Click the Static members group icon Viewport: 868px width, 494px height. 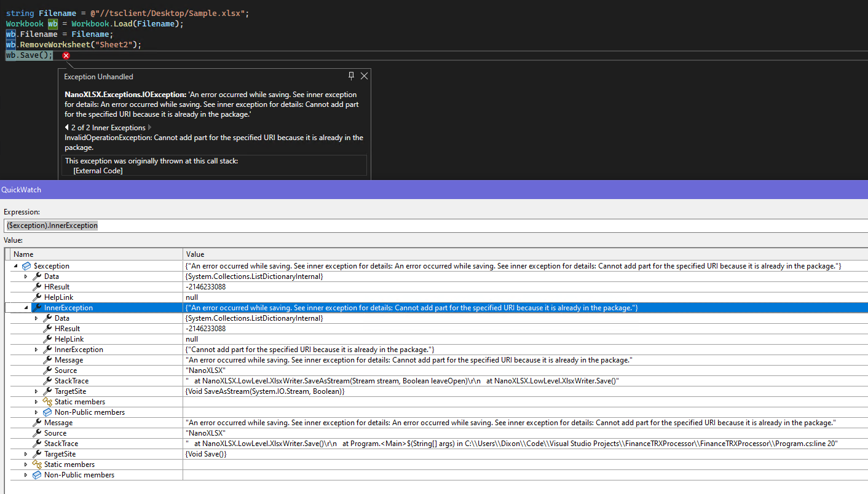click(47, 401)
